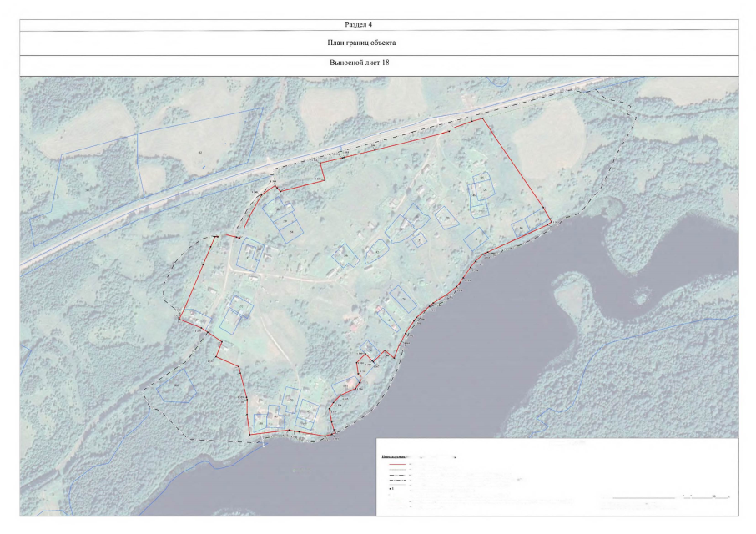Click the "План границ объекта" title

click(379, 42)
